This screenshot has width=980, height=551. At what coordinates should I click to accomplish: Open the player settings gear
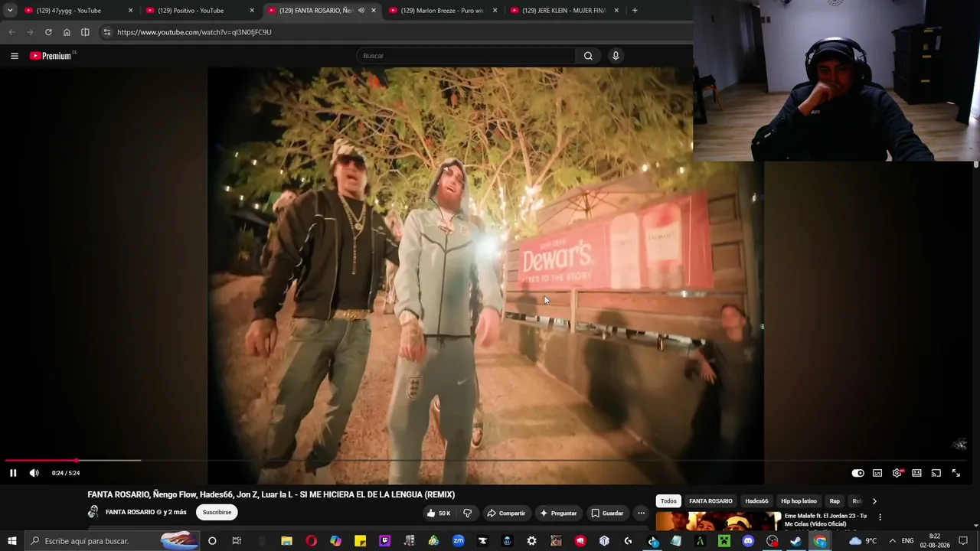point(897,473)
